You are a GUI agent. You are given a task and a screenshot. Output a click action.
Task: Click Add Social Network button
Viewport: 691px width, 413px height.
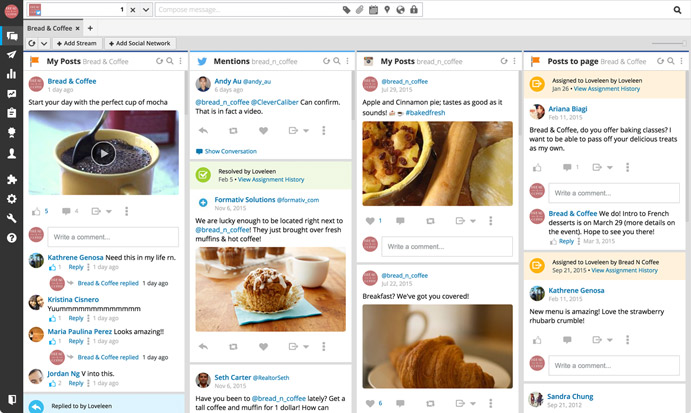pyautogui.click(x=140, y=43)
